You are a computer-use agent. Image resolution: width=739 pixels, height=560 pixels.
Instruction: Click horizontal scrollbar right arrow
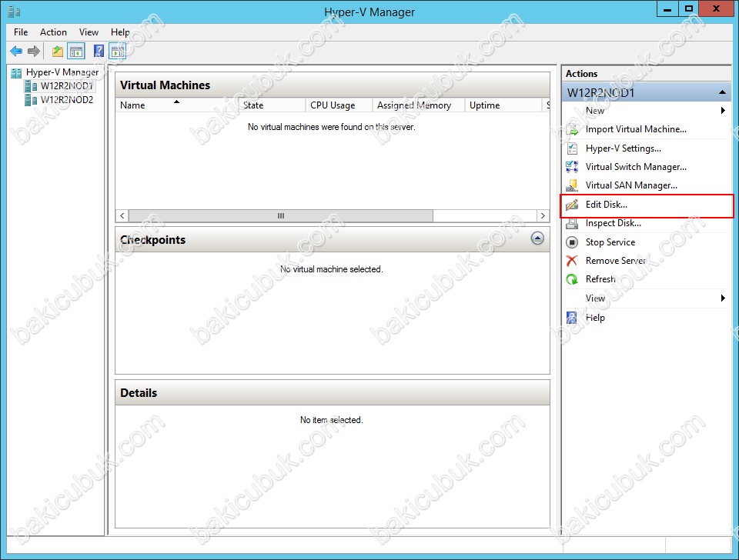pyautogui.click(x=543, y=215)
